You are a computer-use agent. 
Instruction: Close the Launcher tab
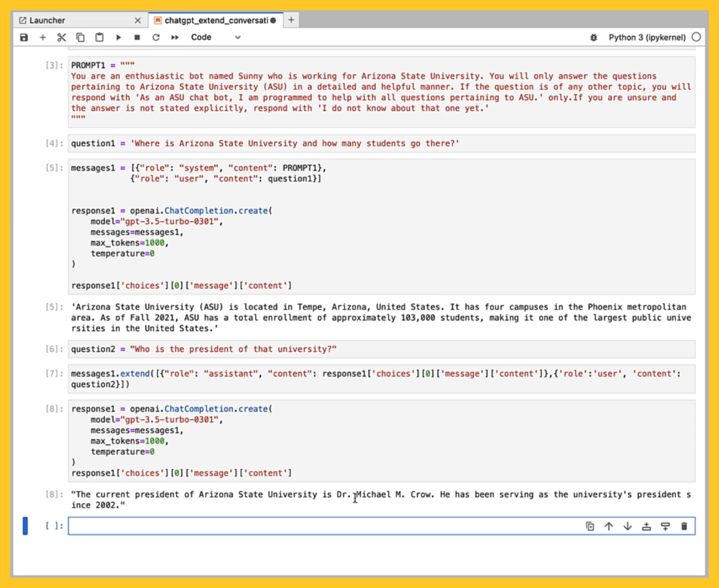138,20
